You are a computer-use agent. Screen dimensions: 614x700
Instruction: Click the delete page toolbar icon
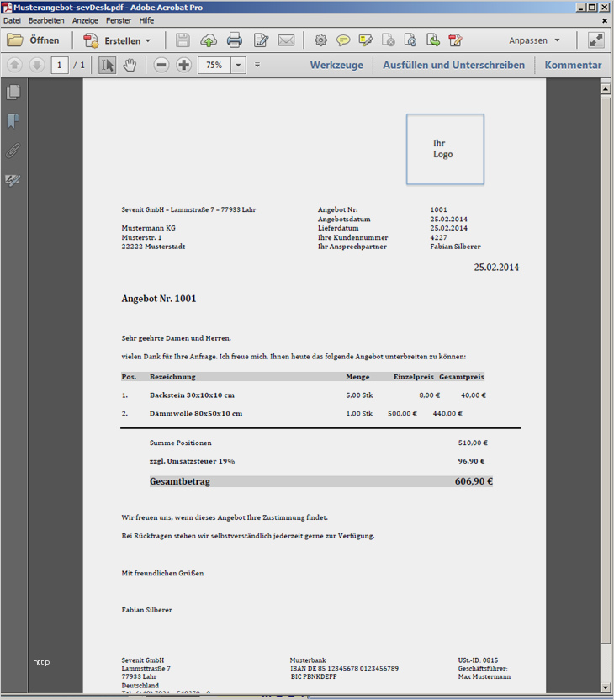[x=389, y=40]
